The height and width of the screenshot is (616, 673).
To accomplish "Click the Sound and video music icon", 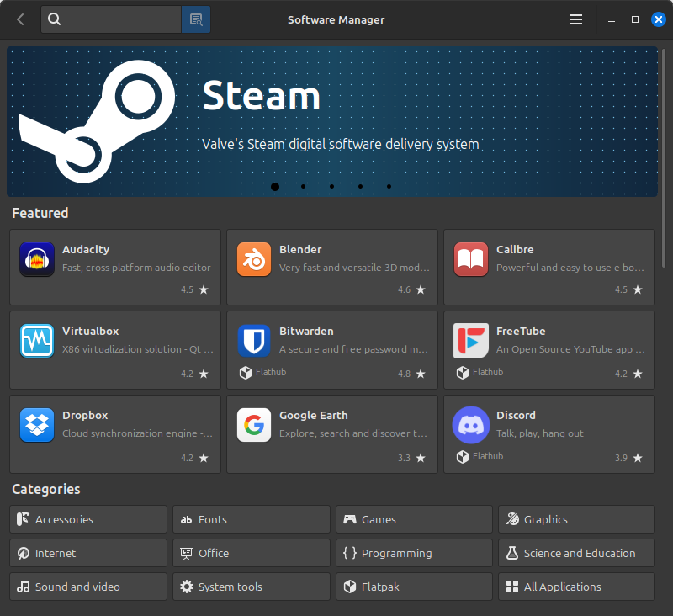I will point(24,587).
